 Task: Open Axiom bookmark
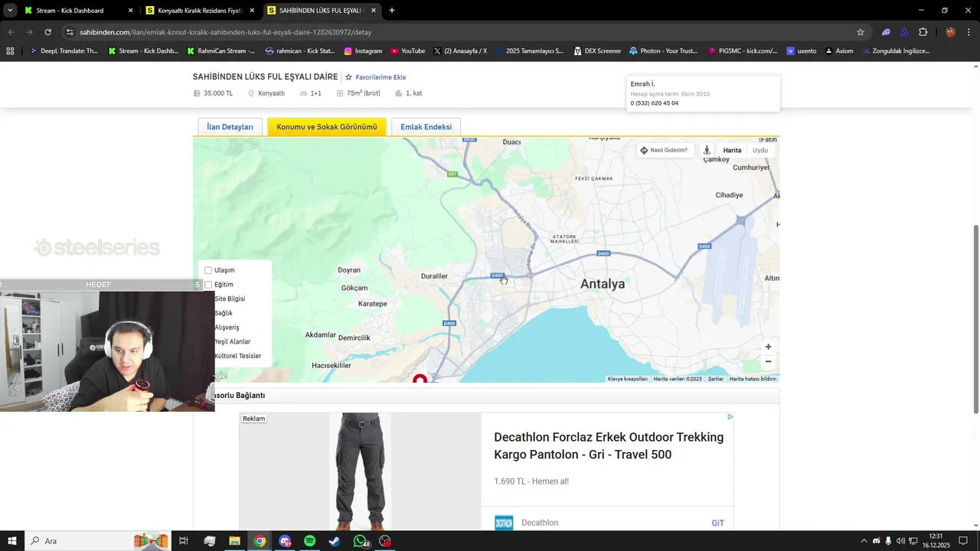tap(838, 51)
